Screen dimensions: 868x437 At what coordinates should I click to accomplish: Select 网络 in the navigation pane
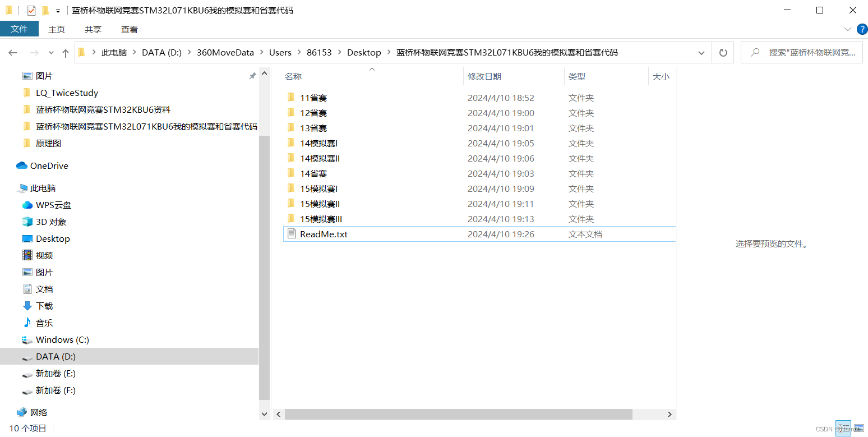pos(38,412)
